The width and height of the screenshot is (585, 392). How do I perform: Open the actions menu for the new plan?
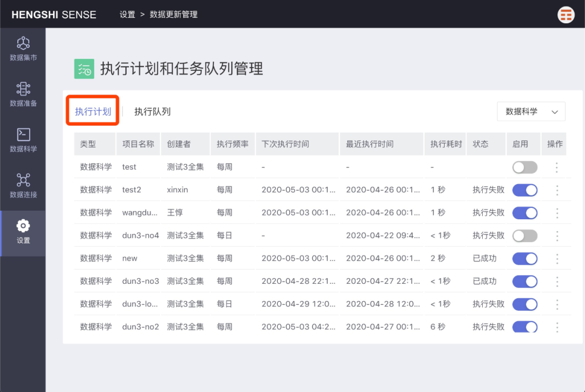[557, 258]
